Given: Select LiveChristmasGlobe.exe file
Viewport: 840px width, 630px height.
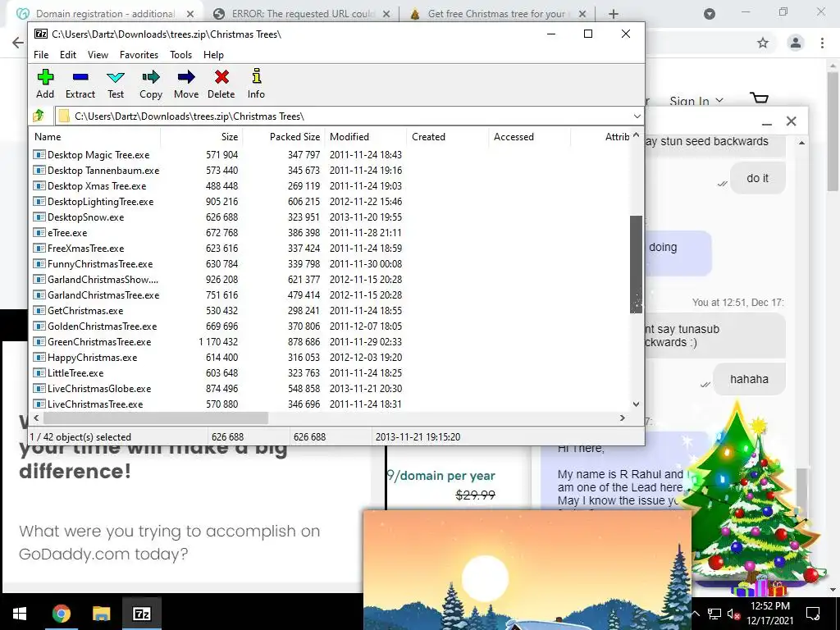Looking at the screenshot, I should click(99, 388).
